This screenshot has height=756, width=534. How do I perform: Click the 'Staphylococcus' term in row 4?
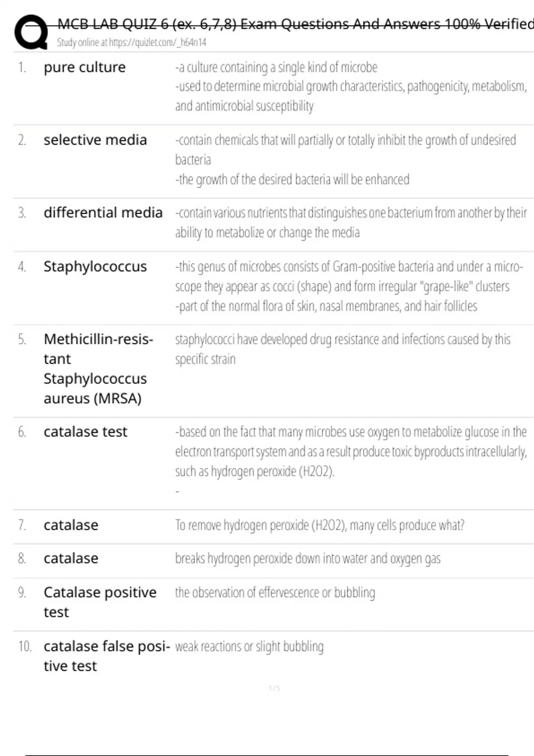click(95, 266)
